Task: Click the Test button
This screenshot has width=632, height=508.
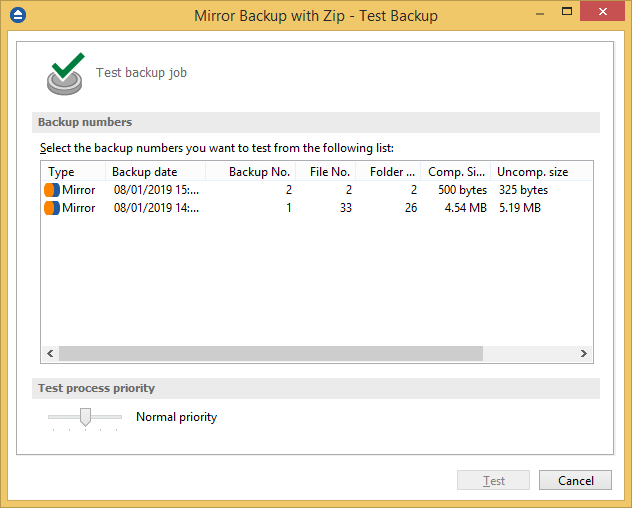Action: [x=493, y=480]
